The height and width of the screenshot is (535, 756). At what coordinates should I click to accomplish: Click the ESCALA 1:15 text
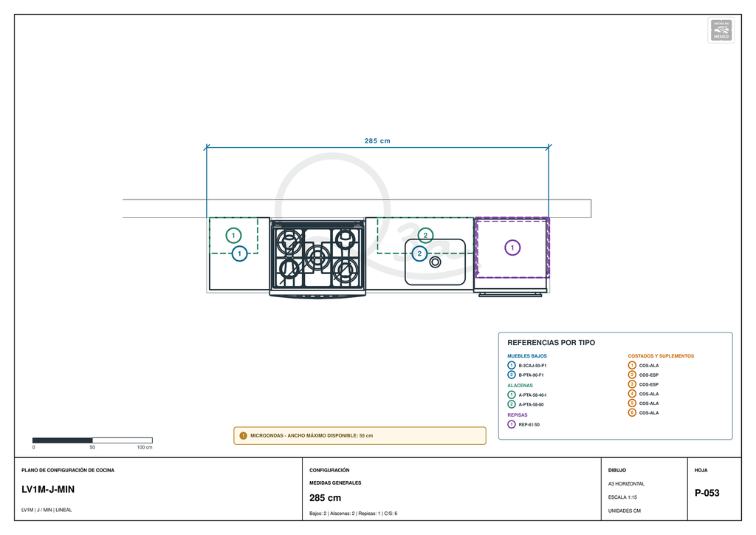click(622, 497)
